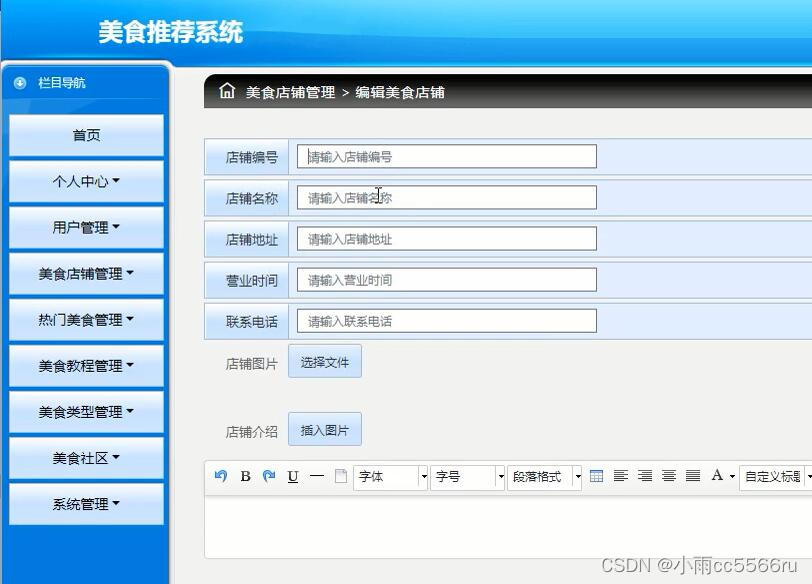This screenshot has height=584, width=812.
Task: Click the 美食推荐系统 title
Action: pos(170,32)
